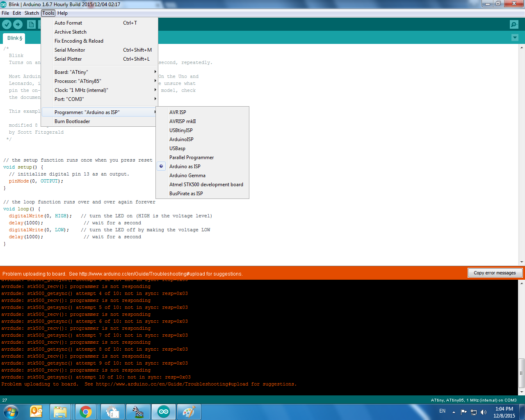Select Arduino as ISP programmer
Screen dimensions: 525x420
[202, 167]
